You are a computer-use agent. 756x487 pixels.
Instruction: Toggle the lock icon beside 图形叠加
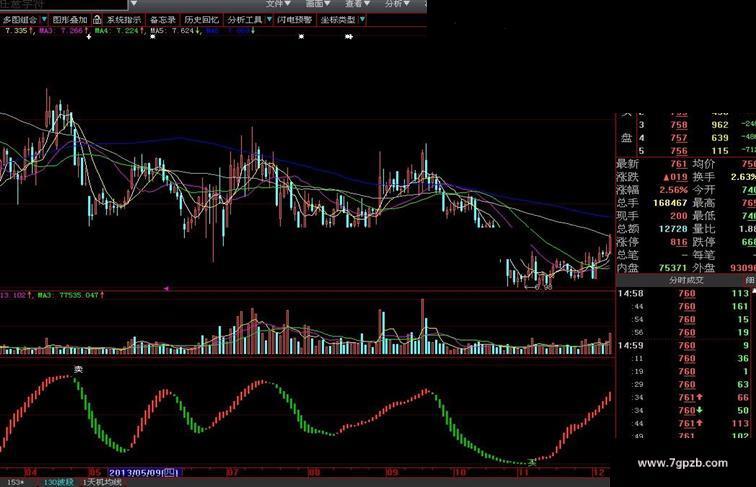coord(97,20)
